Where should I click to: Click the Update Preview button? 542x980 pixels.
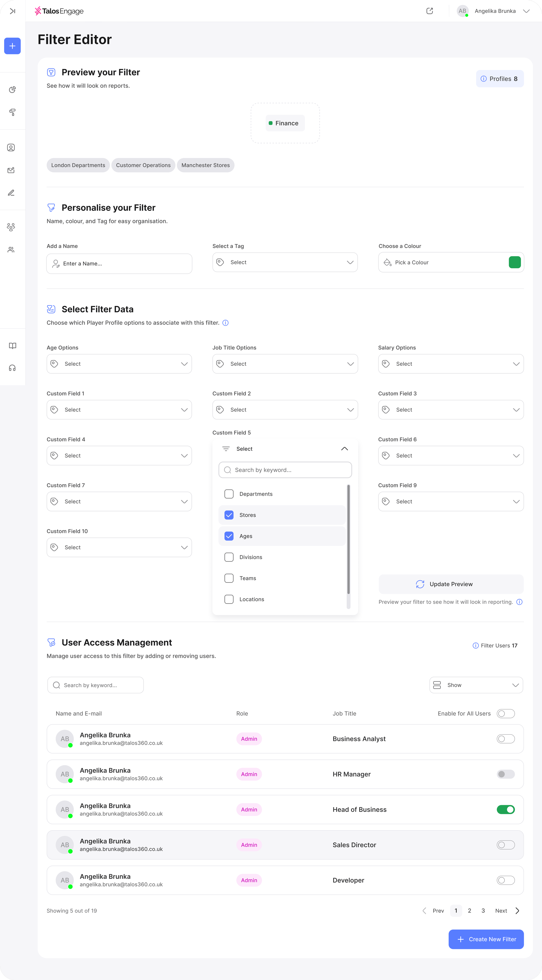pyautogui.click(x=451, y=584)
